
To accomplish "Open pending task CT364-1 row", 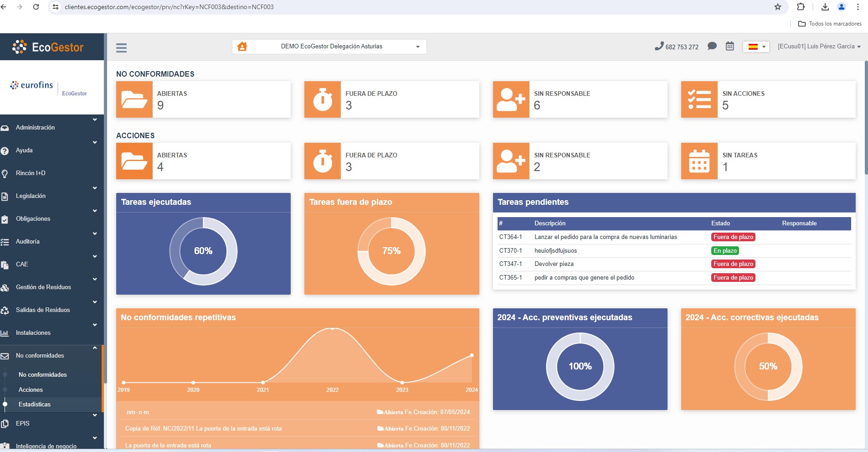I will click(x=605, y=237).
